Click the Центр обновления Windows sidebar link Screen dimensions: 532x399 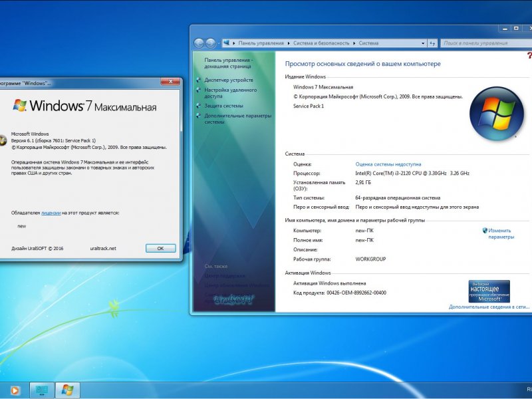click(237, 285)
